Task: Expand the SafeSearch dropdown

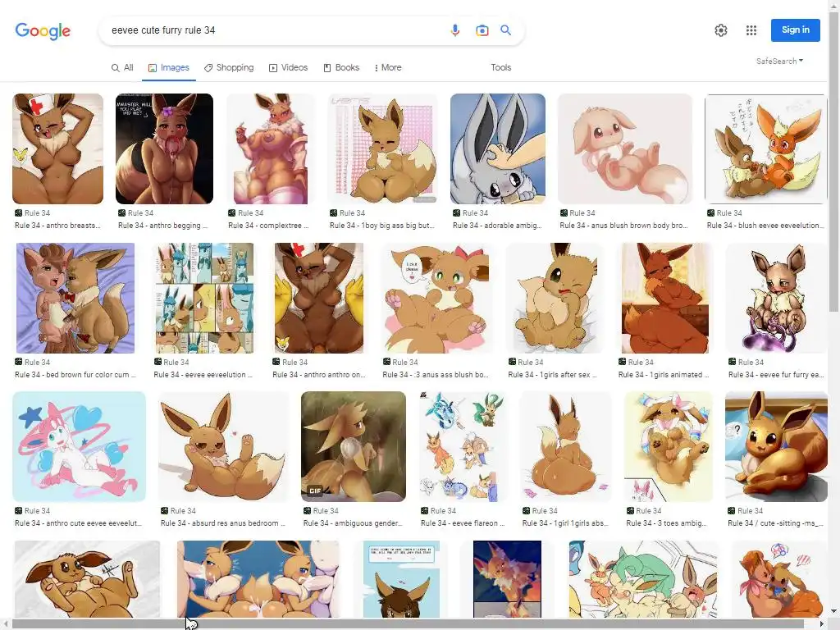Action: (x=779, y=61)
